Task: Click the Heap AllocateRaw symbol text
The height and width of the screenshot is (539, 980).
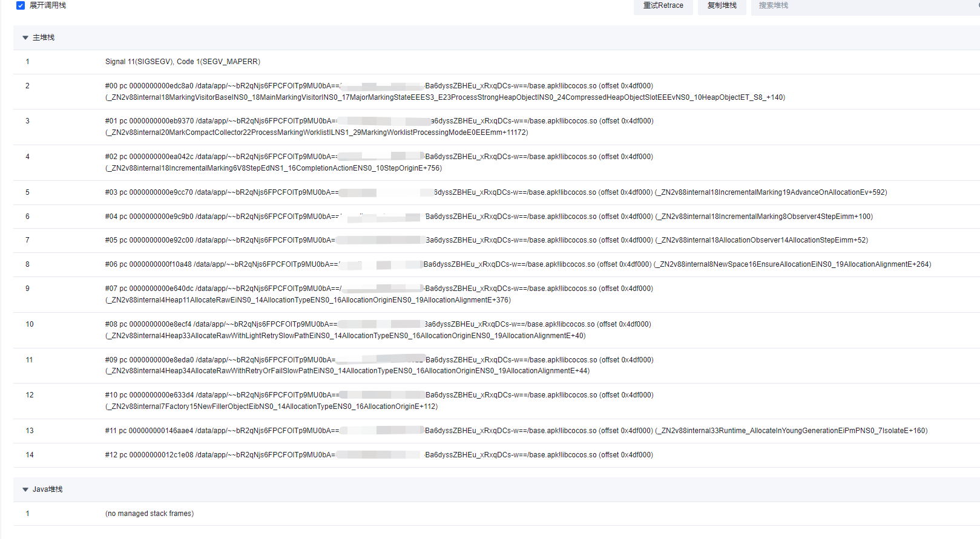Action: (x=308, y=300)
